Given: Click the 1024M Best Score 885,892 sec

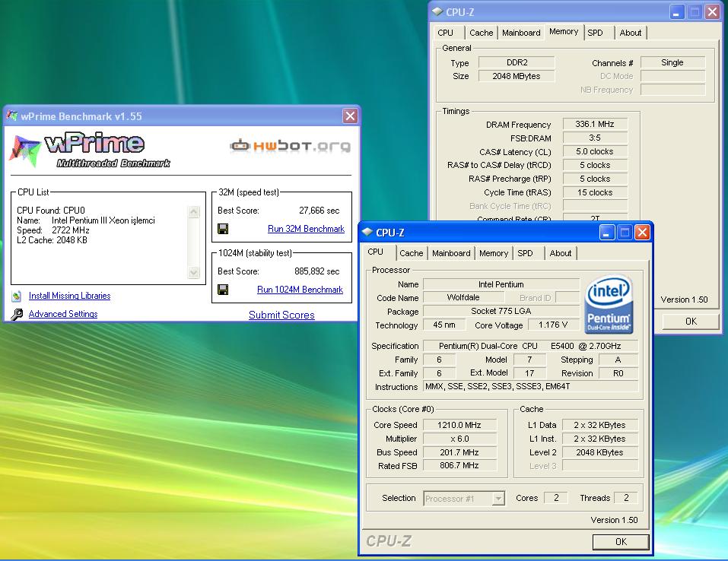Looking at the screenshot, I should [316, 271].
